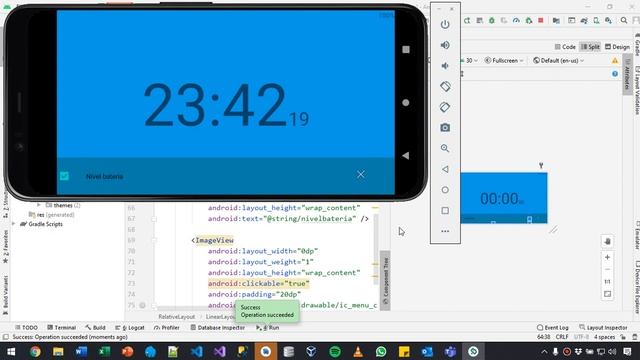
Task: Click the blue layout preview thumbnail
Action: tap(504, 198)
